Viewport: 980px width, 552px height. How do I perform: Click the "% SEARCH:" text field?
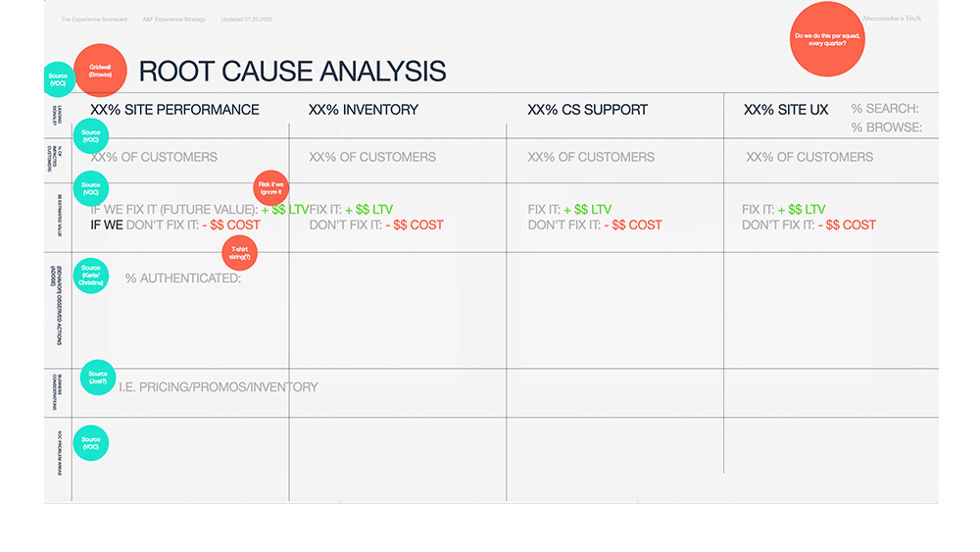(885, 109)
